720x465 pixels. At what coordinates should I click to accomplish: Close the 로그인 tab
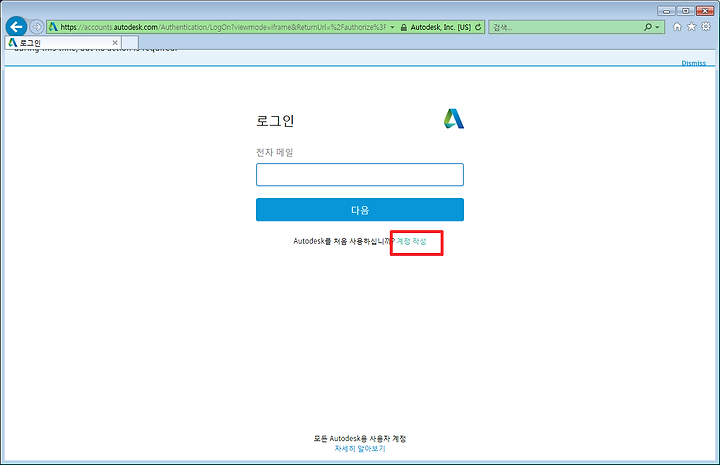(x=115, y=43)
